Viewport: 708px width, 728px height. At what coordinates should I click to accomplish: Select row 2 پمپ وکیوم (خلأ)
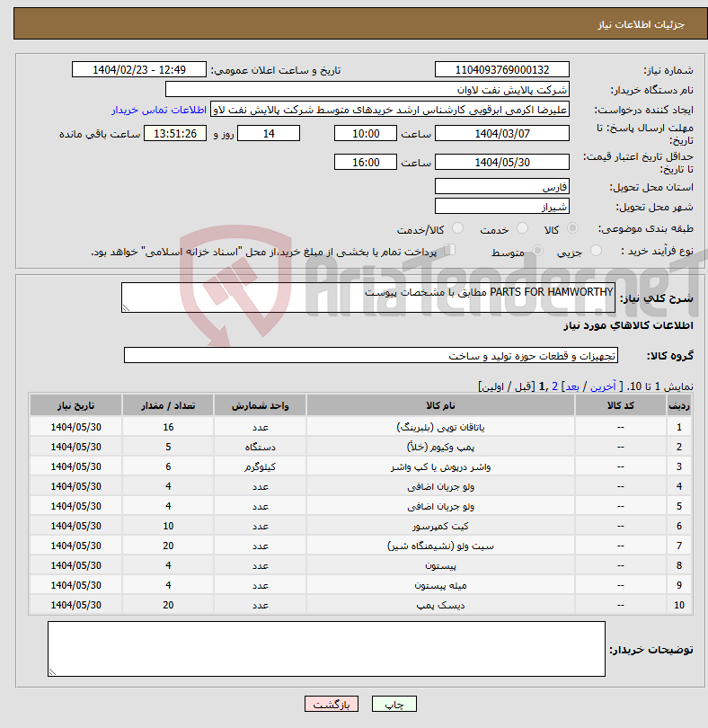[360, 447]
